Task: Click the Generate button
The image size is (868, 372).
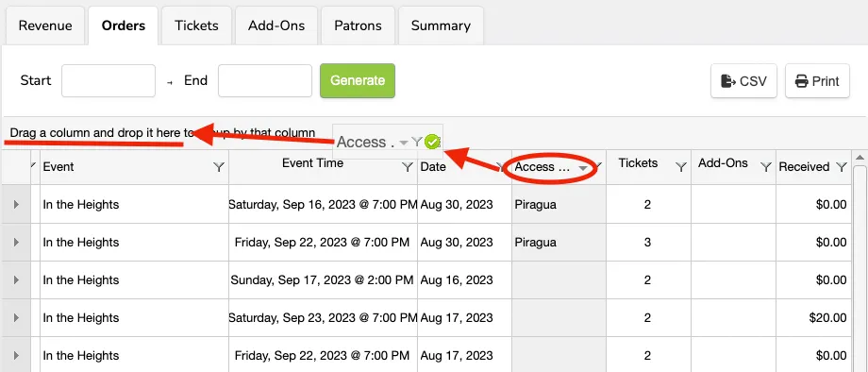Action: 358,81
